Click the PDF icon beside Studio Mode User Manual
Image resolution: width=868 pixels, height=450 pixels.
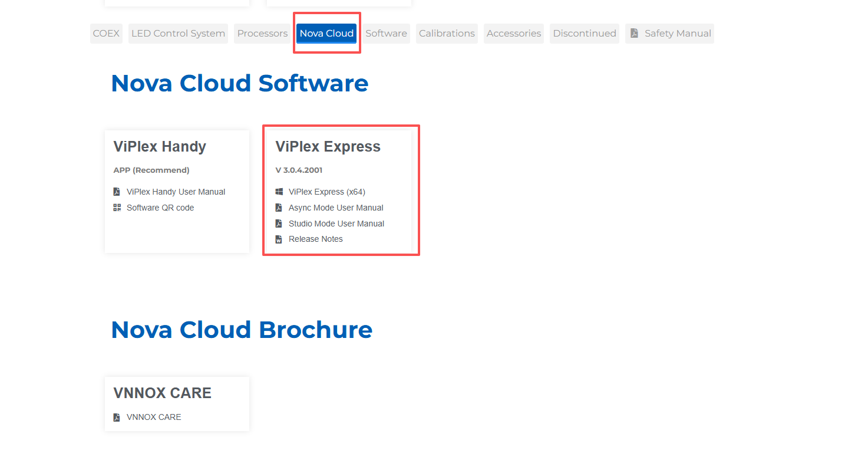tap(279, 224)
